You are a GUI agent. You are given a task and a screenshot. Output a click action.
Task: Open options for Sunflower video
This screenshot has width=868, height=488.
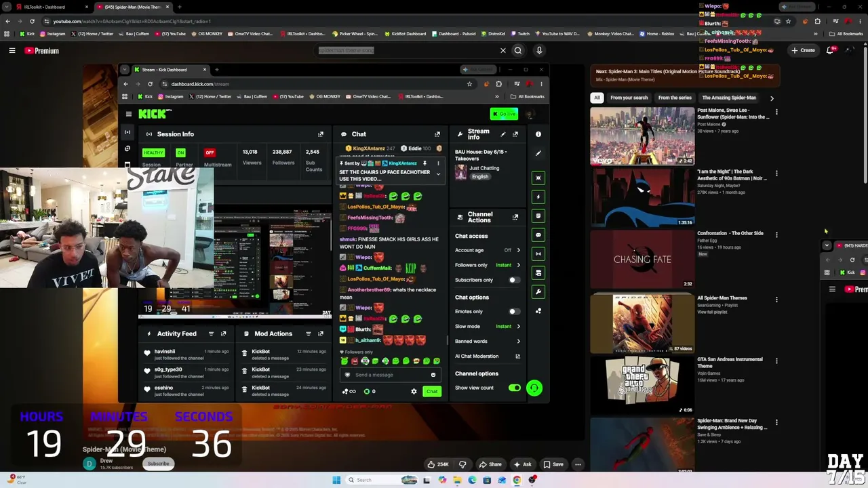coord(776,112)
